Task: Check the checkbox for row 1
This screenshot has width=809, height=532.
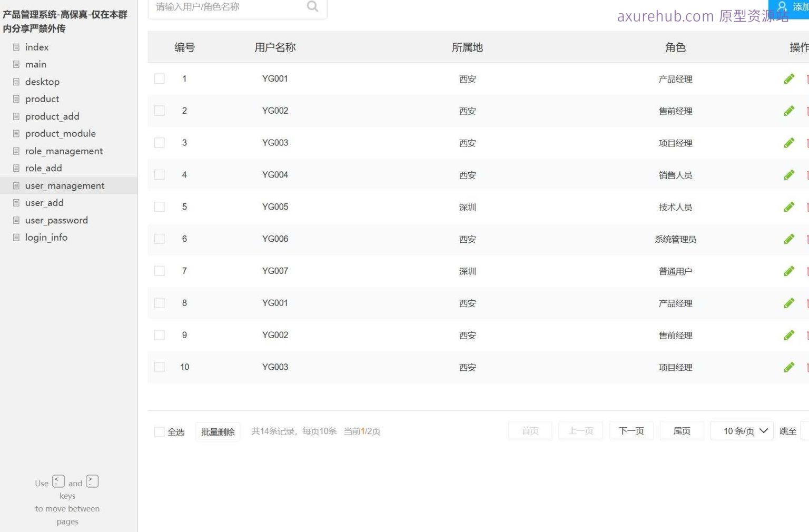Action: [x=160, y=79]
